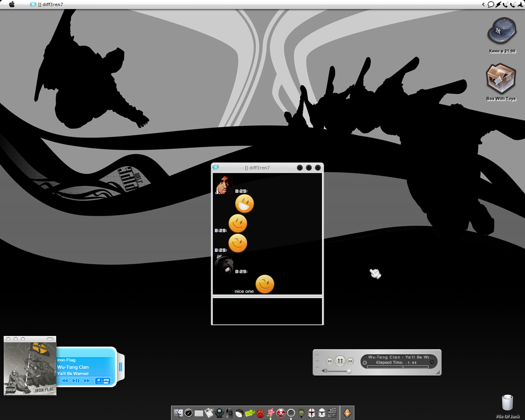Viewport: 525px width, 420px height.
Task: Click the blue widget's side drawer handle
Action: (x=121, y=367)
